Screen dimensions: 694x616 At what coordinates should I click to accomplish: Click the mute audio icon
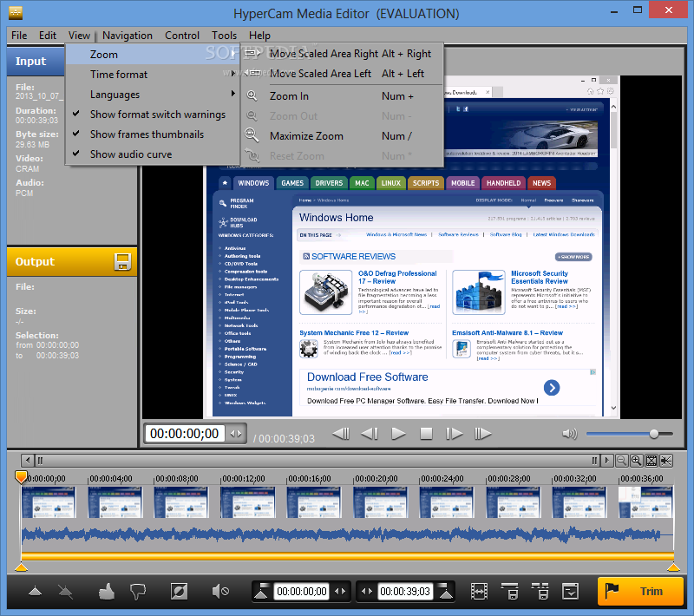[220, 591]
